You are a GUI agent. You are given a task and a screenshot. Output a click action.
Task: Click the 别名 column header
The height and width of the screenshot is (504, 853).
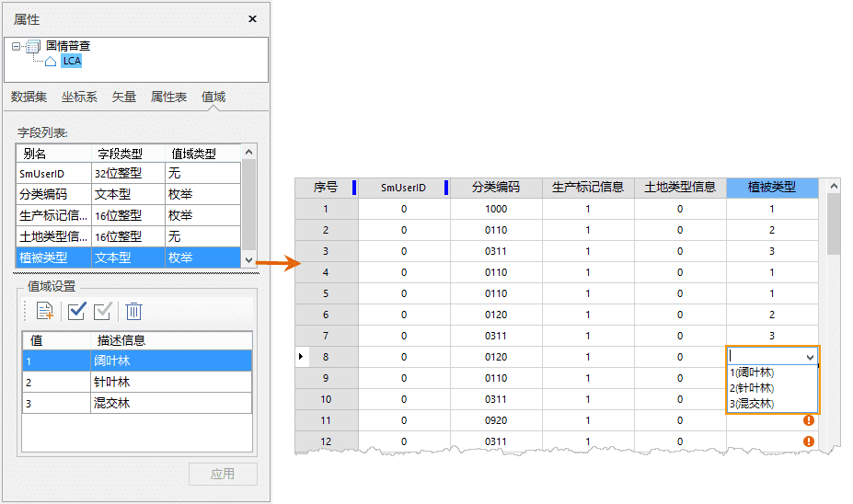point(54,154)
